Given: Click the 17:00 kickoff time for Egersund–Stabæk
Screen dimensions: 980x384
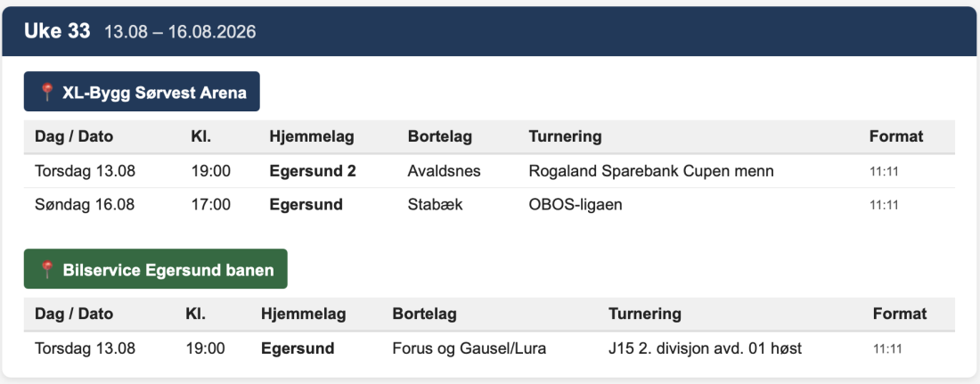Looking at the screenshot, I should pyautogui.click(x=210, y=205).
